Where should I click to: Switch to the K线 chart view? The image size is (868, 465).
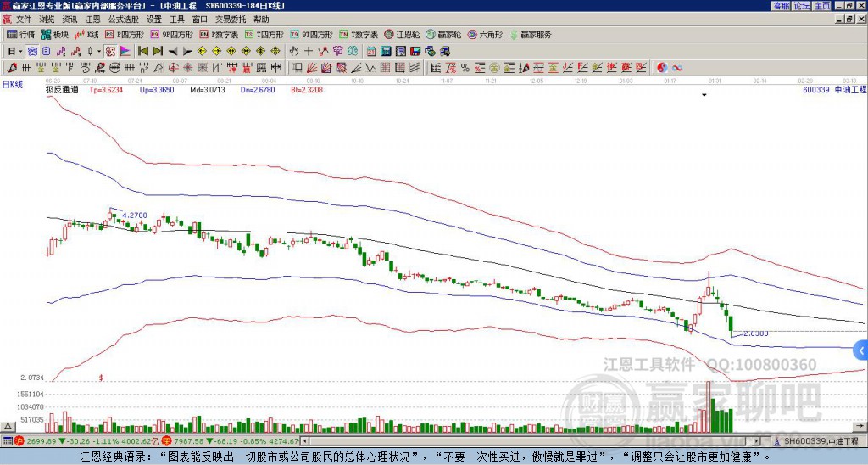pos(86,34)
